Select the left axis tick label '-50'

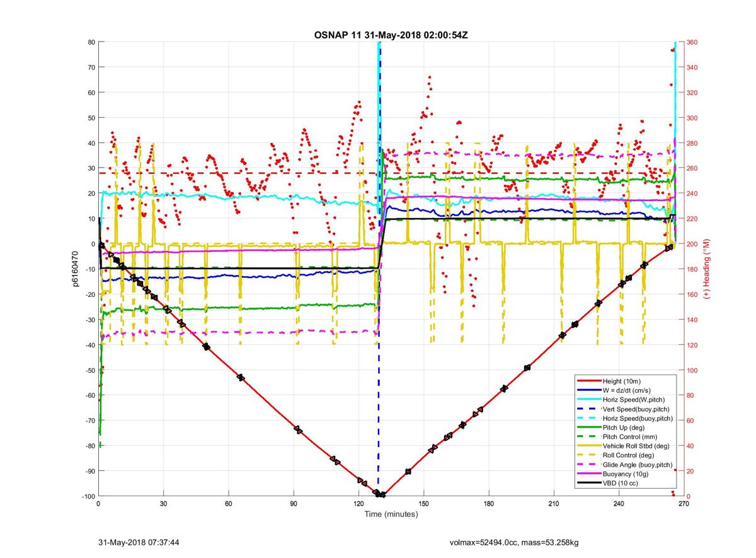point(89,370)
